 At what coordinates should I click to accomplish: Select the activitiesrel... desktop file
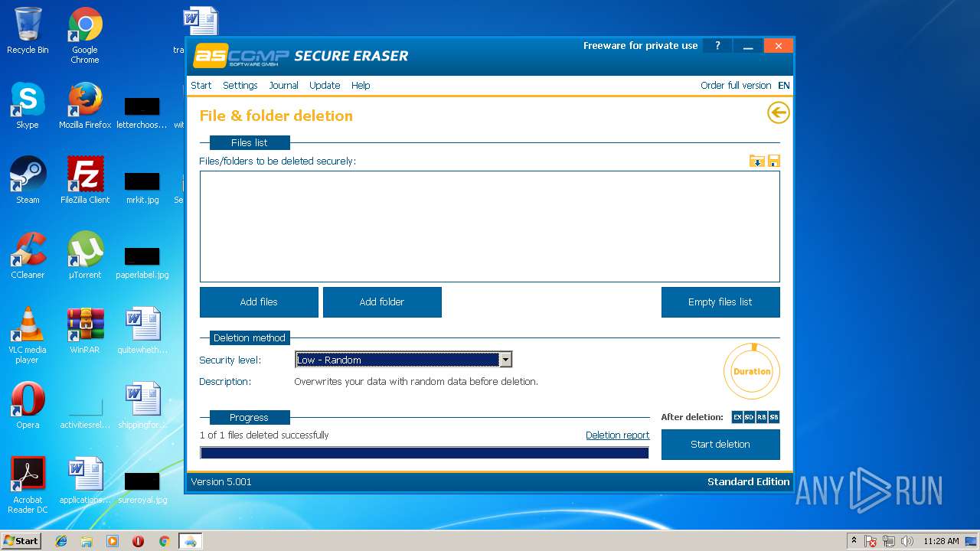click(85, 413)
